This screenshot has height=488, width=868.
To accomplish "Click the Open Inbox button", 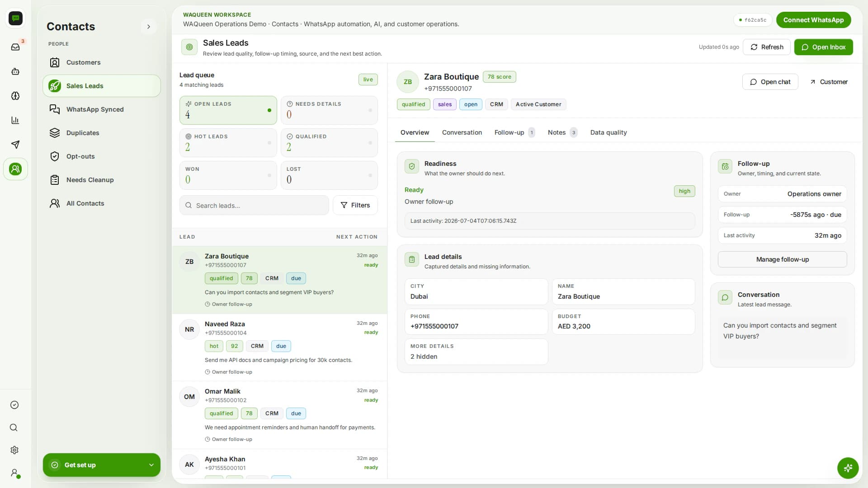I will (824, 47).
